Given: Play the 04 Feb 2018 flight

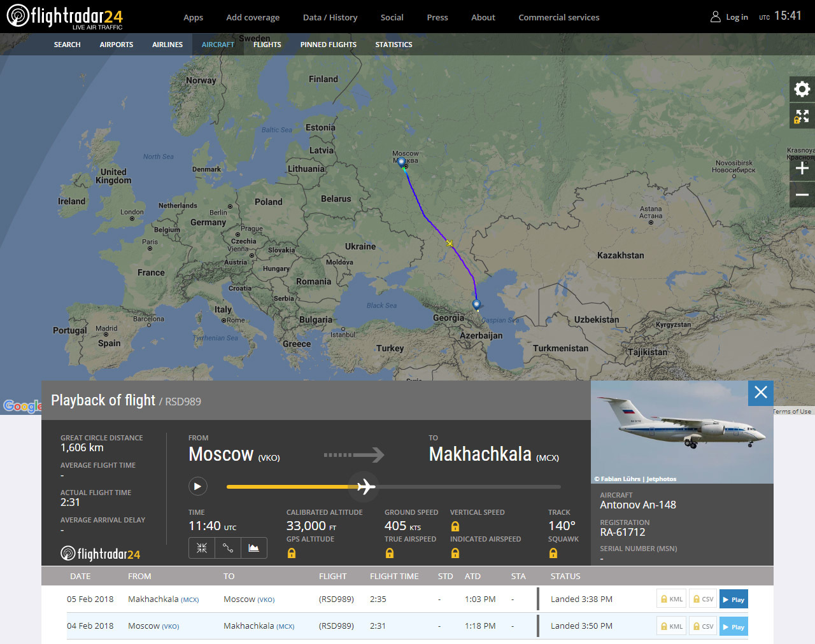Looking at the screenshot, I should (733, 627).
